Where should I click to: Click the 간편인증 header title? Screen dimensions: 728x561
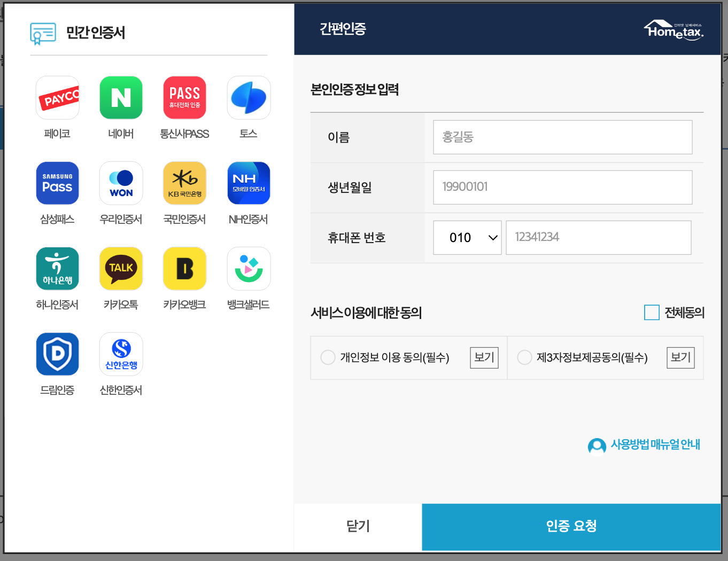[x=343, y=29]
